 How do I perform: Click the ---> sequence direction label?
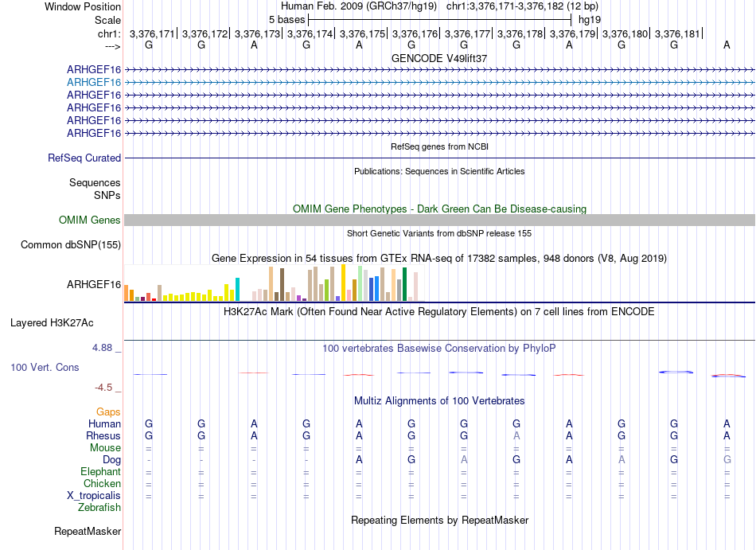click(x=113, y=46)
